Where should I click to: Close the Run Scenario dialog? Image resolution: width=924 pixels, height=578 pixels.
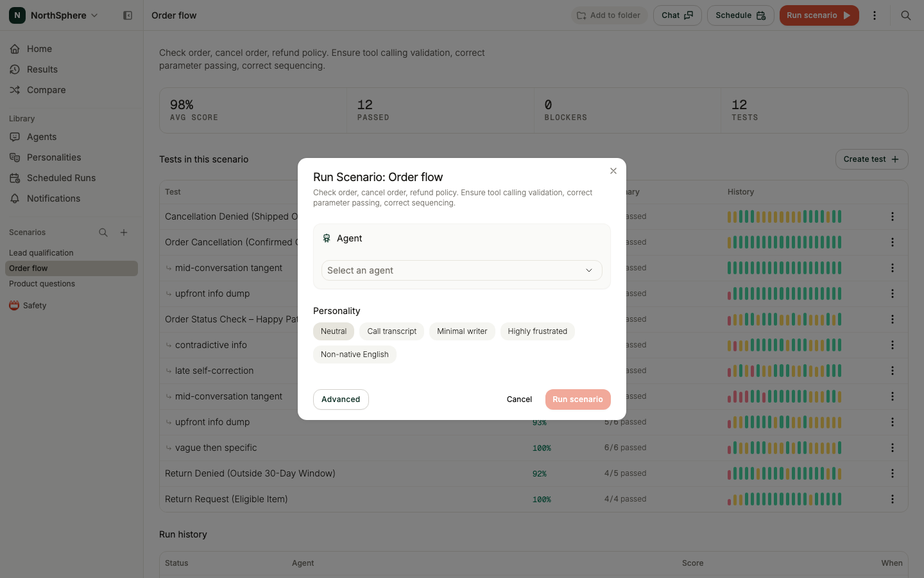tap(613, 171)
